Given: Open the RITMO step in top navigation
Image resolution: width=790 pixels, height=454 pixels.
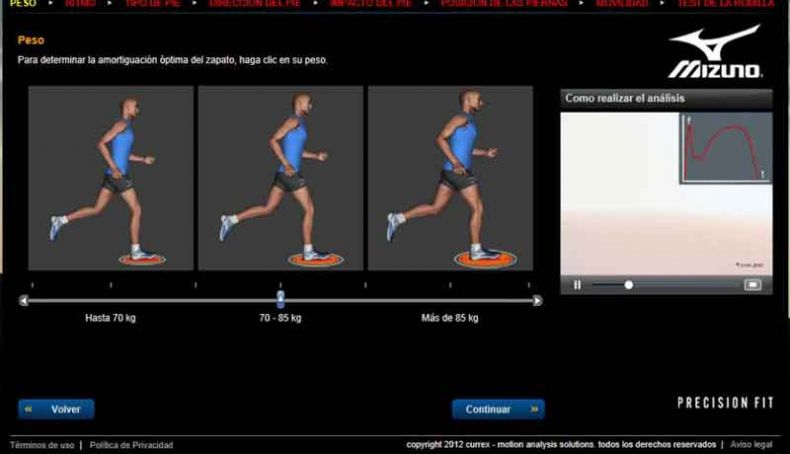Looking at the screenshot, I should (80, 3).
